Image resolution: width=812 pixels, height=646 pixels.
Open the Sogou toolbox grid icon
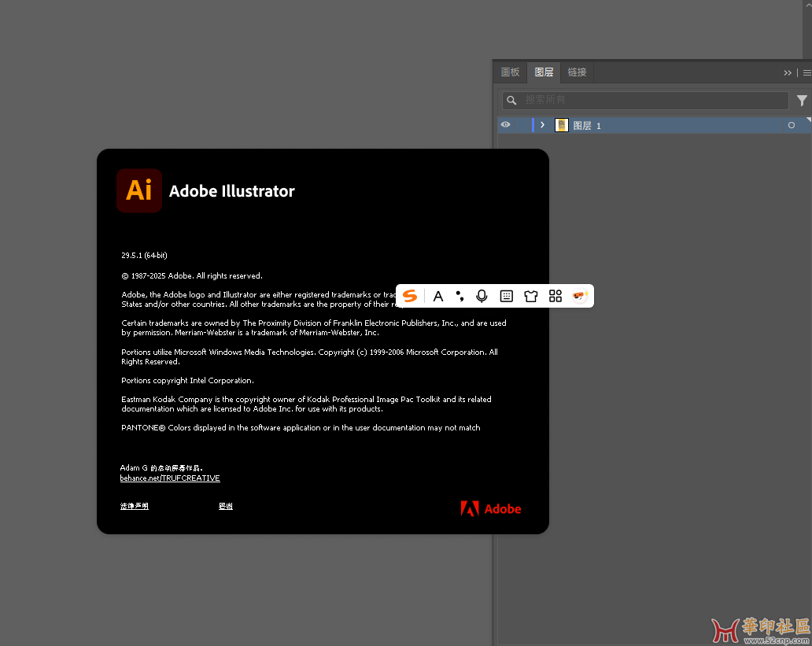point(555,296)
